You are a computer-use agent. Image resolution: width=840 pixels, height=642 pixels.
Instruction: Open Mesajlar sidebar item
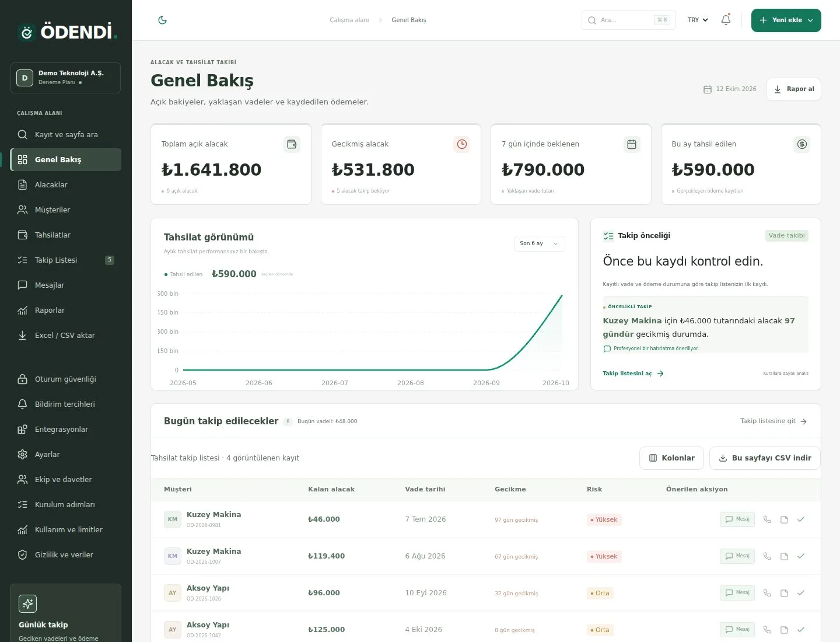65,285
